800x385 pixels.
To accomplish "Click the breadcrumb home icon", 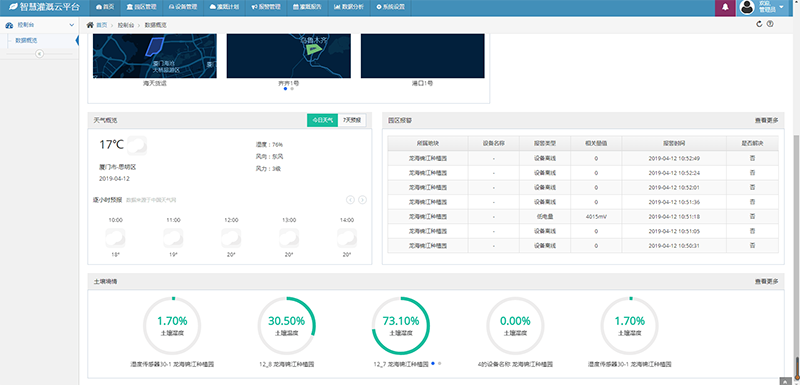I will 90,24.
